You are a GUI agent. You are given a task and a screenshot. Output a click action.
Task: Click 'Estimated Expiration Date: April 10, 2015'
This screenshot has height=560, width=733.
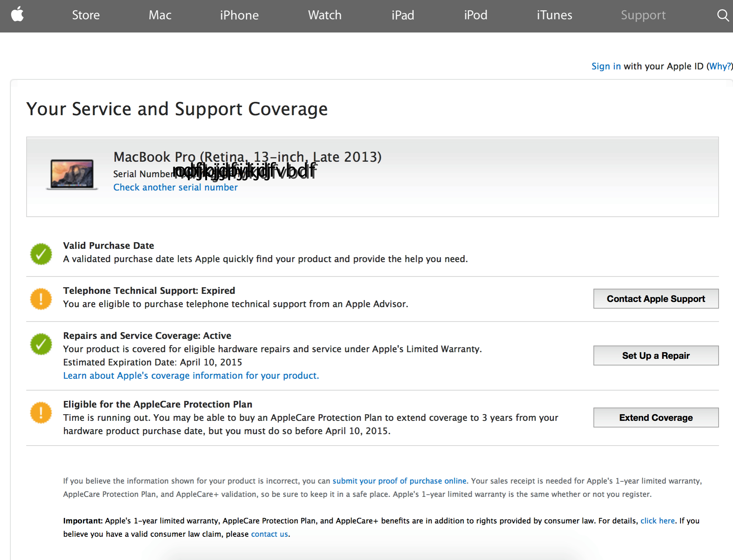152,362
